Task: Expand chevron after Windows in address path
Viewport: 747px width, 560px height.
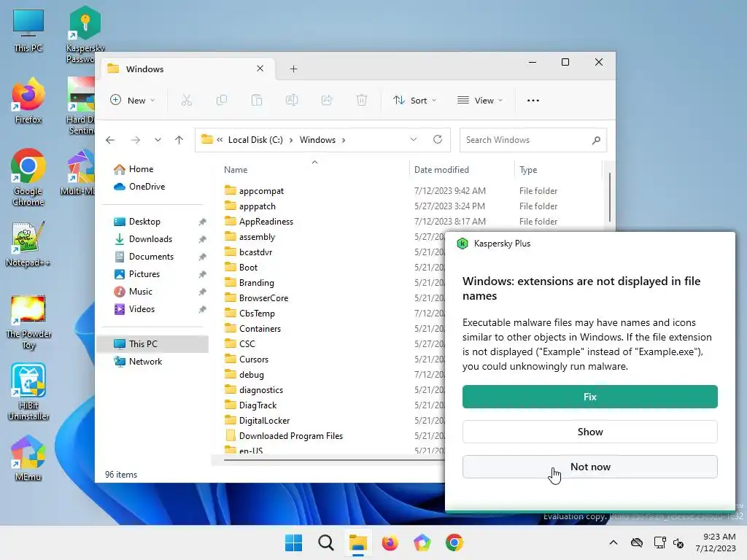Action: (344, 140)
